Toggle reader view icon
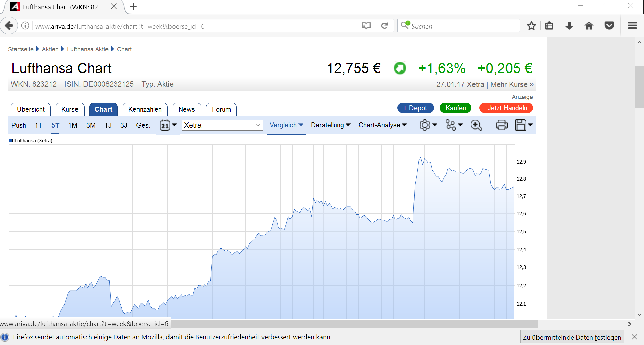Viewport: 644px width, 345px height. click(366, 26)
